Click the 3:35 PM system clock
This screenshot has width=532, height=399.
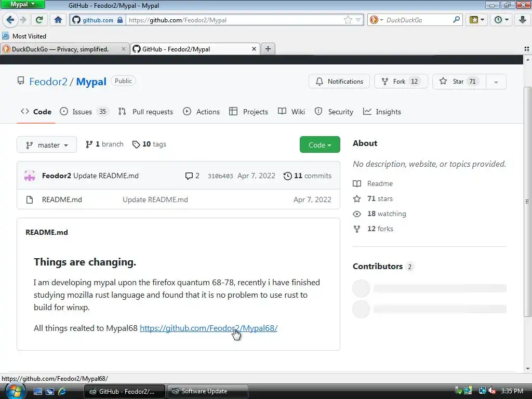point(512,391)
